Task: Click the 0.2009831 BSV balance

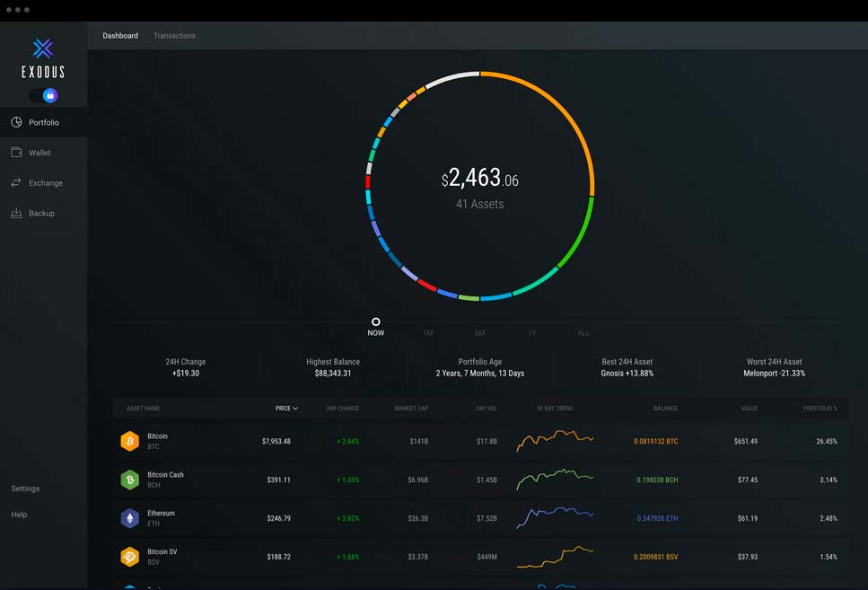Action: [656, 557]
